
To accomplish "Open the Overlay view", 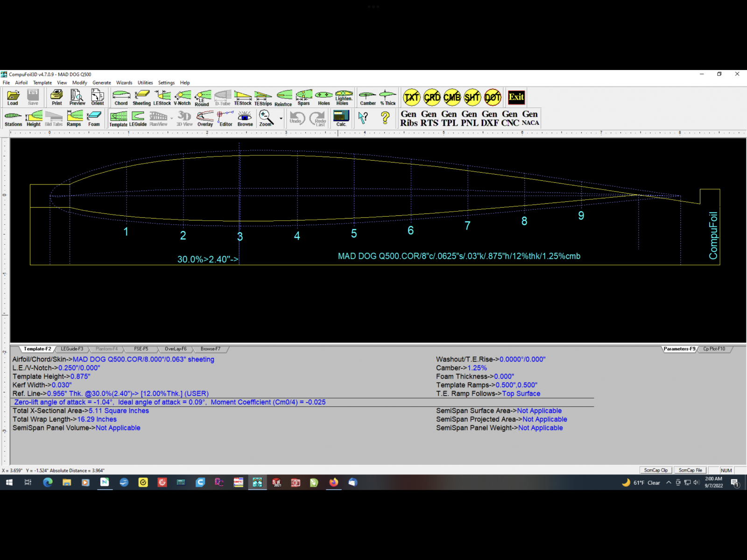I will [205, 119].
